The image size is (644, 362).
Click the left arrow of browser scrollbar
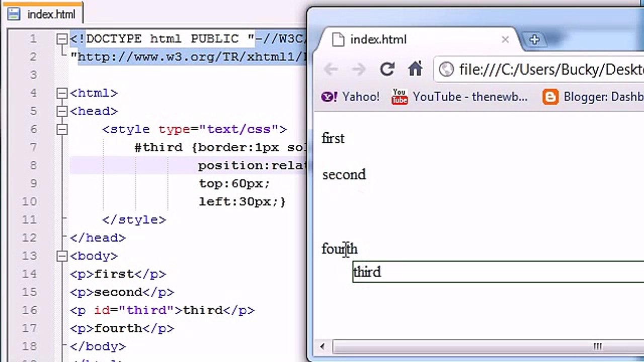323,346
